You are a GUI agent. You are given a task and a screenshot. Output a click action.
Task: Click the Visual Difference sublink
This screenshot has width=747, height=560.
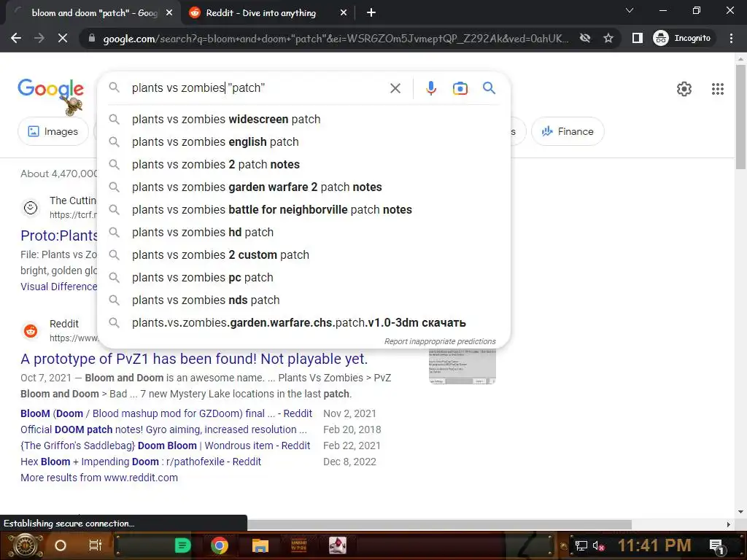(x=58, y=287)
